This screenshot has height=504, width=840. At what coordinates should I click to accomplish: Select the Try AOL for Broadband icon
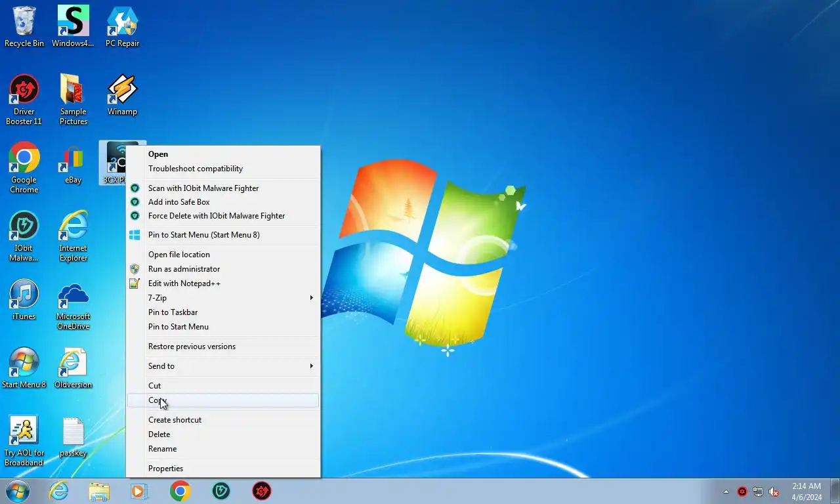coord(24,441)
